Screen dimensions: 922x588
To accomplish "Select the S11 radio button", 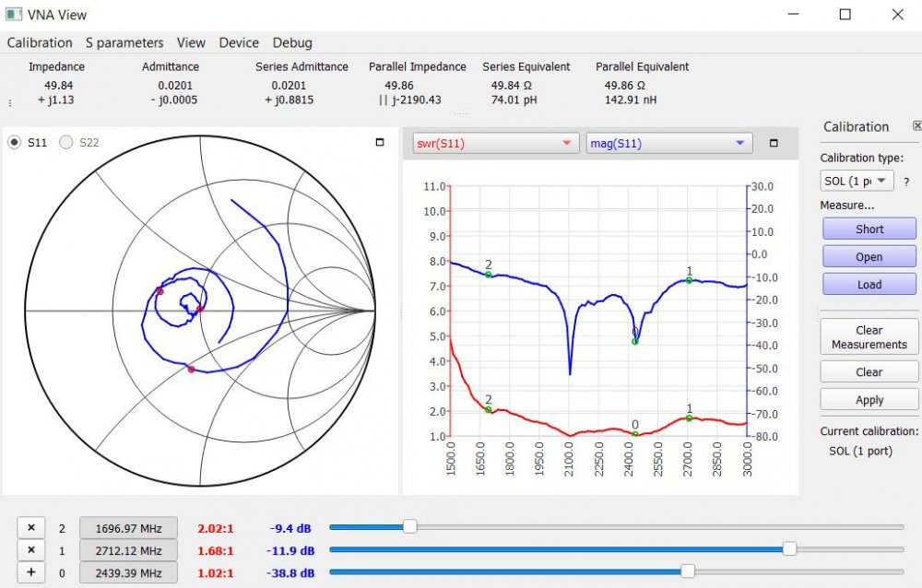I will click(14, 142).
